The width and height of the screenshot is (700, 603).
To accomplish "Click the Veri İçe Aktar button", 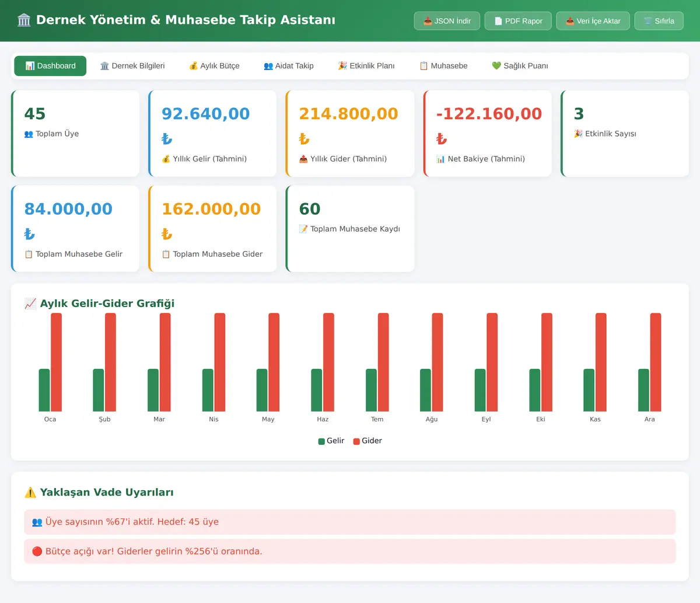I will (x=593, y=21).
